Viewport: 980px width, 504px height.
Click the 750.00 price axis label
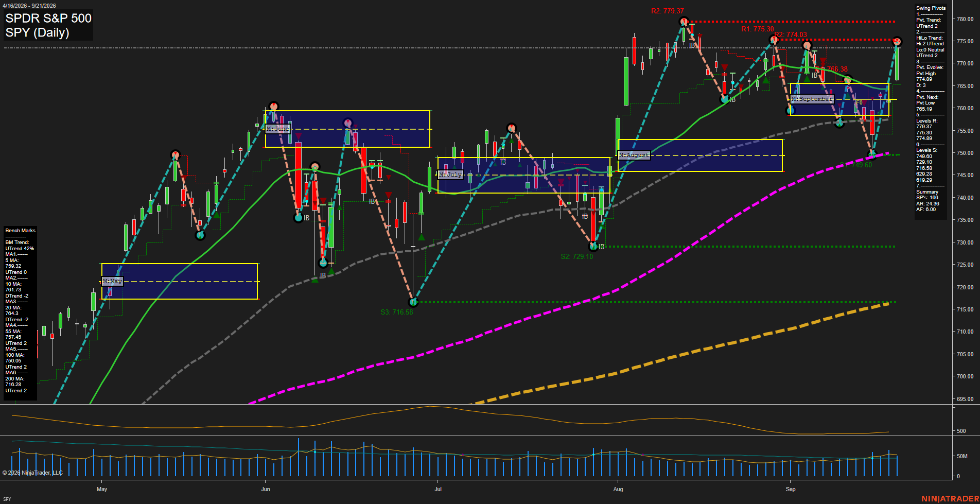point(965,153)
